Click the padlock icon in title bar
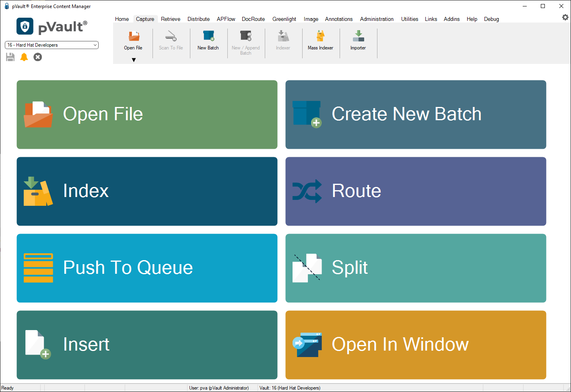This screenshot has width=571, height=392. click(7, 6)
